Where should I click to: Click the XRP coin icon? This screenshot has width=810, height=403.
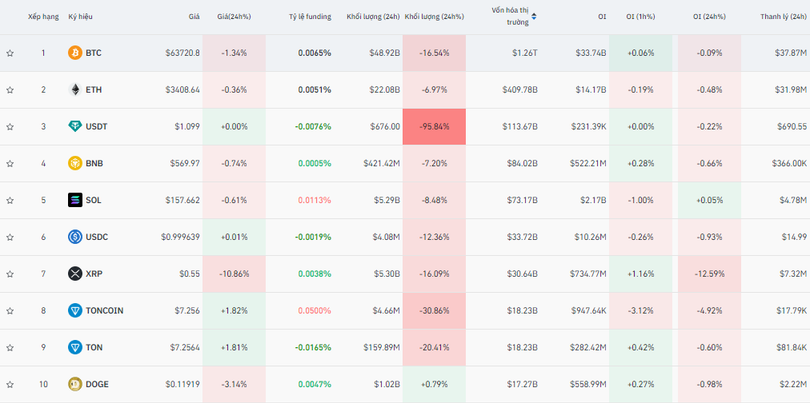tap(74, 273)
